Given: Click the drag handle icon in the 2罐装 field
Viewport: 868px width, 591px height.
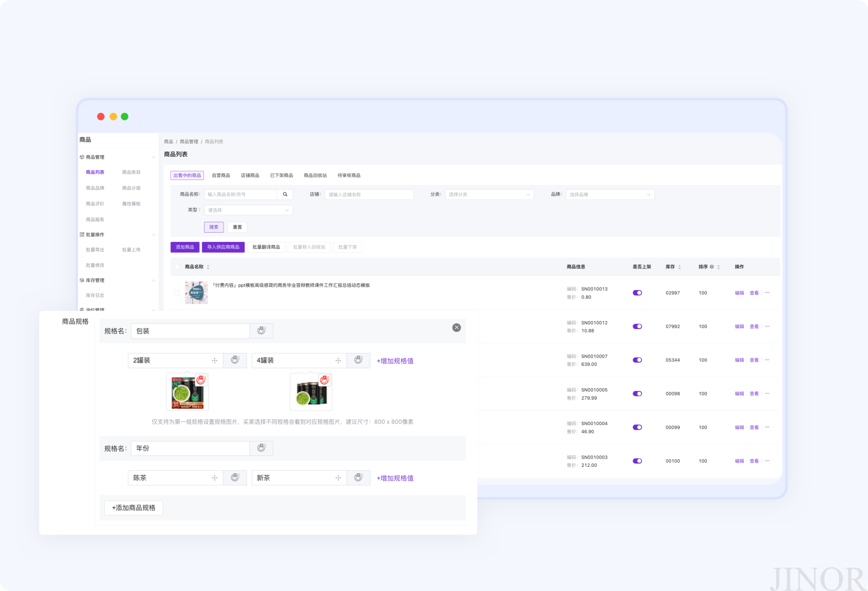Looking at the screenshot, I should 215,361.
